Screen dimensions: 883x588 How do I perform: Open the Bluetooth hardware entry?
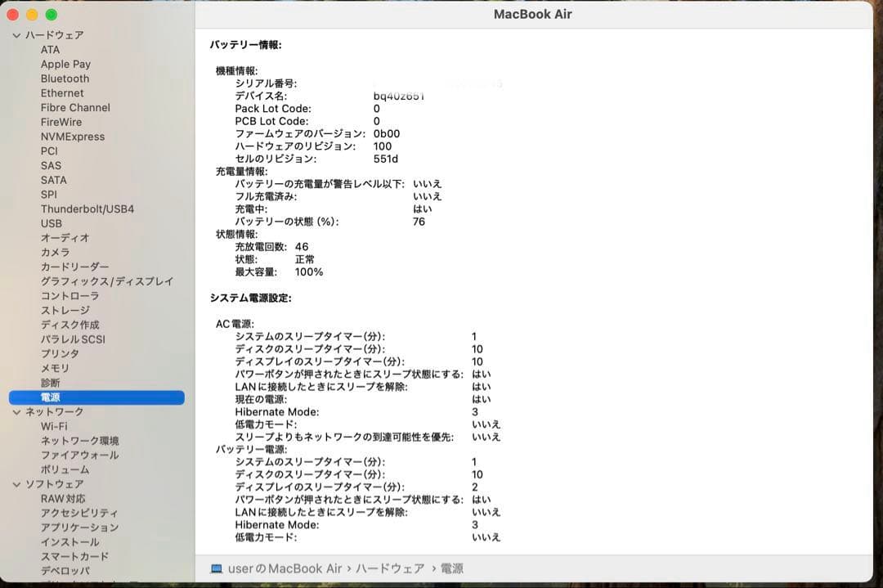pyautogui.click(x=65, y=79)
